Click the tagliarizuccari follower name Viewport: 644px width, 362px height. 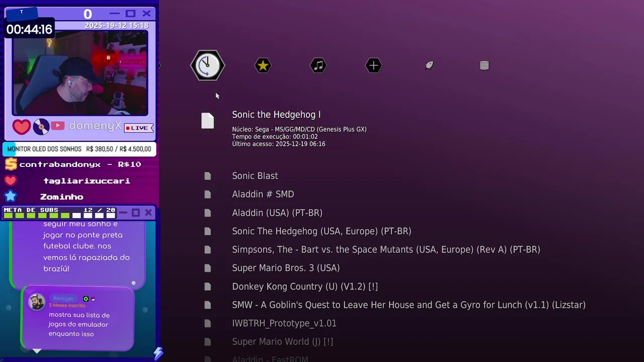(x=87, y=180)
